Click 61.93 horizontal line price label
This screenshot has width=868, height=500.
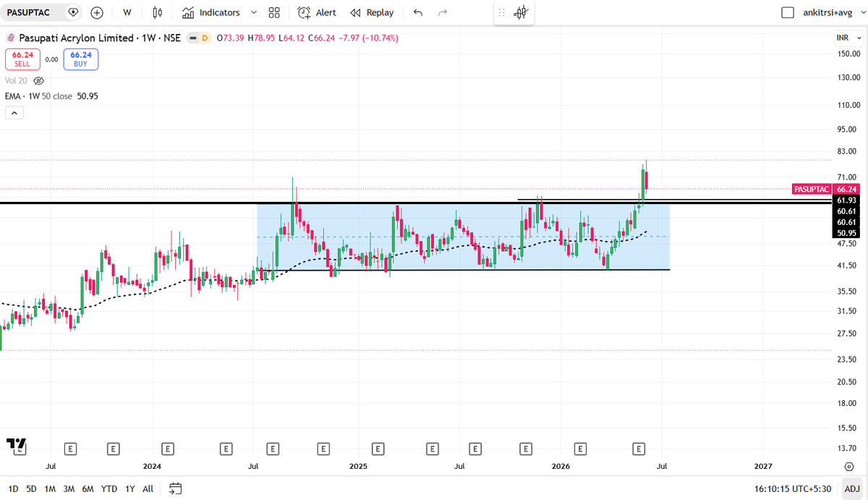click(846, 200)
